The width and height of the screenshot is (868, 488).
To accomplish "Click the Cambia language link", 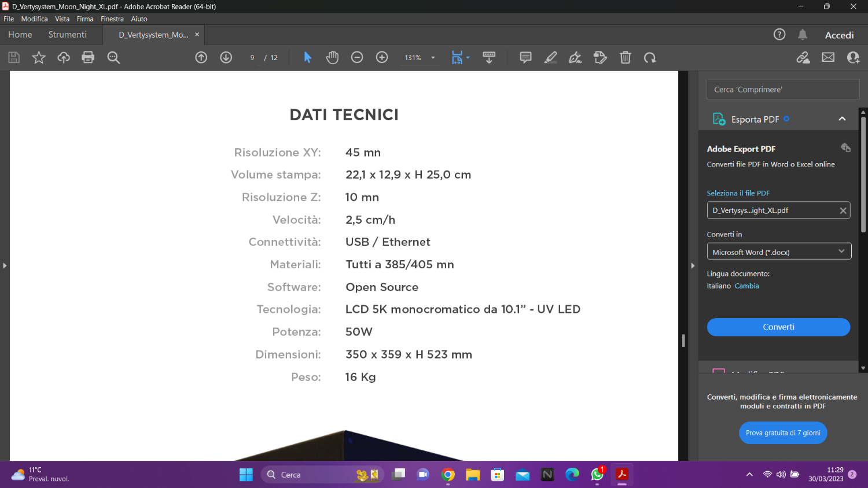I will (x=746, y=286).
